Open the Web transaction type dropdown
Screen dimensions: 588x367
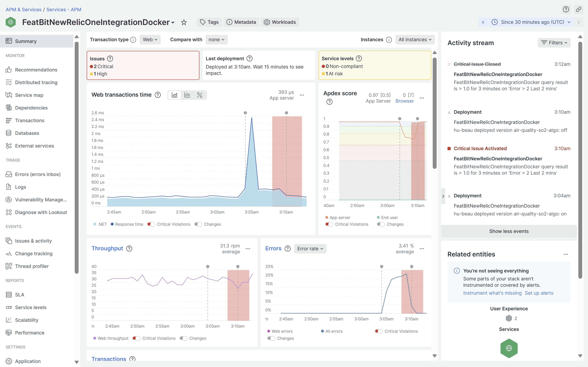click(x=150, y=40)
